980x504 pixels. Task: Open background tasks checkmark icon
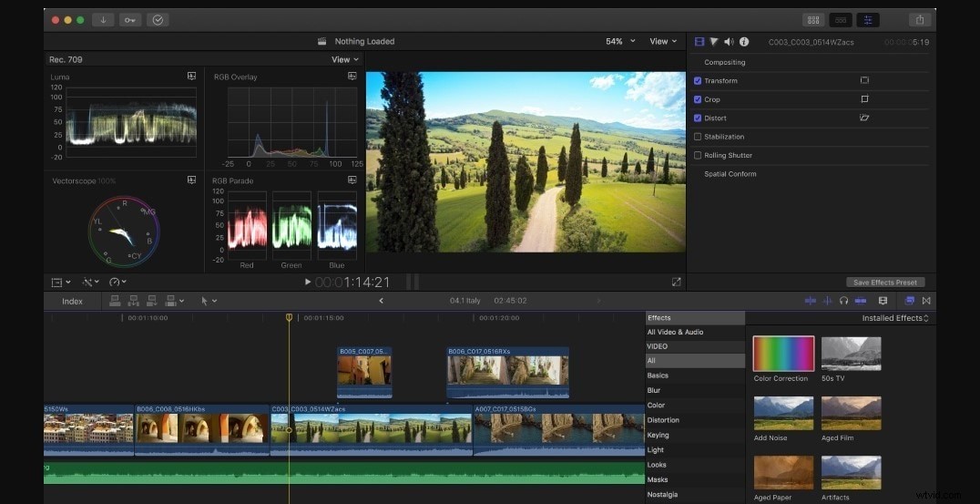click(x=158, y=20)
